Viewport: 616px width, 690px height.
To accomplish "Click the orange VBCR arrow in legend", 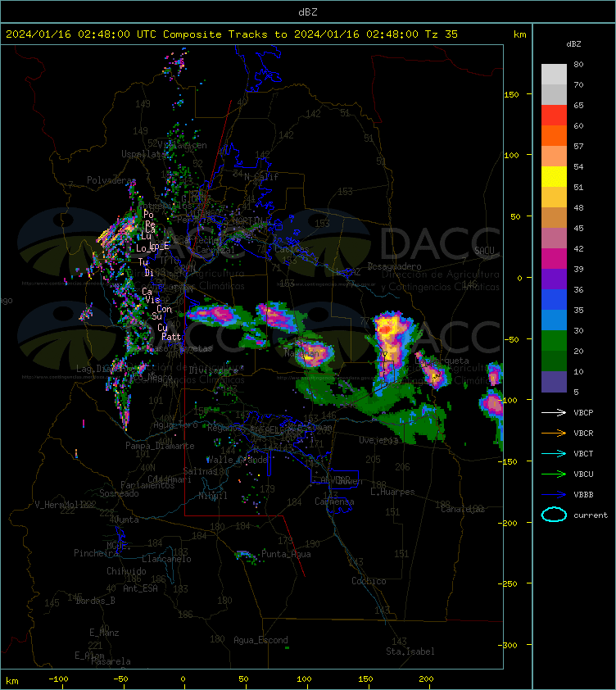I will click(x=554, y=433).
